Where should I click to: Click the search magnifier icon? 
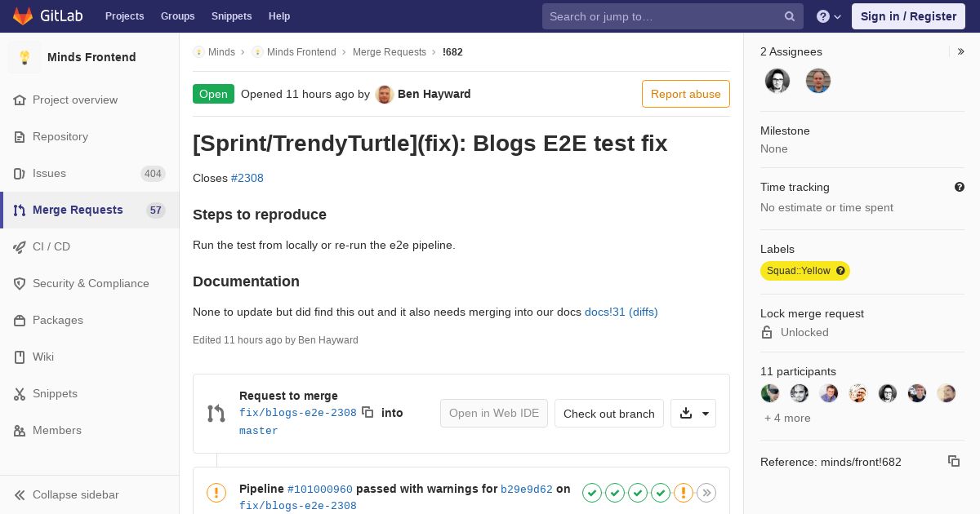pyautogui.click(x=790, y=16)
